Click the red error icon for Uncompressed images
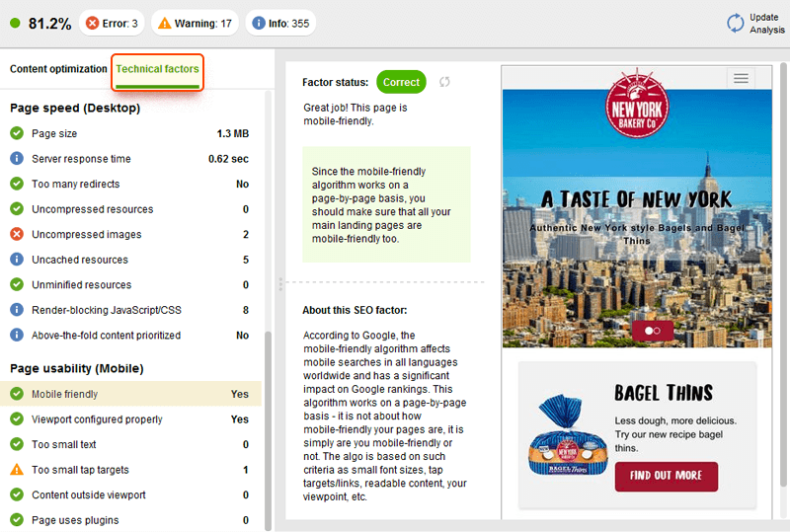Image resolution: width=790 pixels, height=532 pixels. (x=17, y=235)
